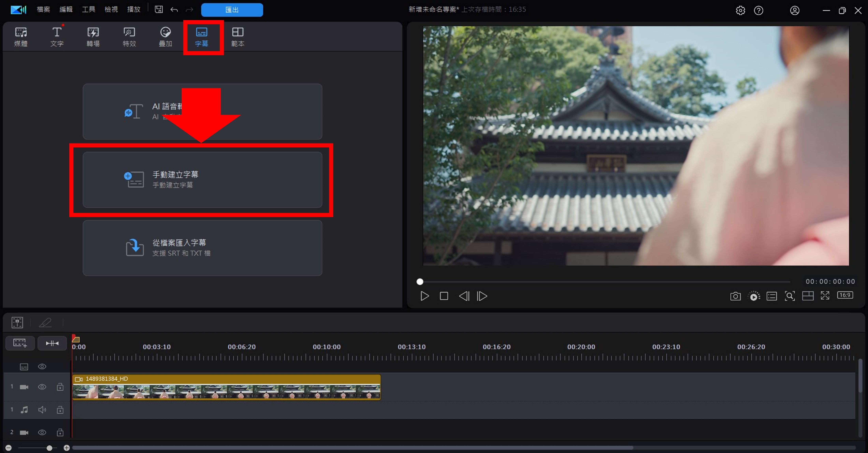This screenshot has width=868, height=453.
Task: Open the add track options button
Action: (x=20, y=343)
